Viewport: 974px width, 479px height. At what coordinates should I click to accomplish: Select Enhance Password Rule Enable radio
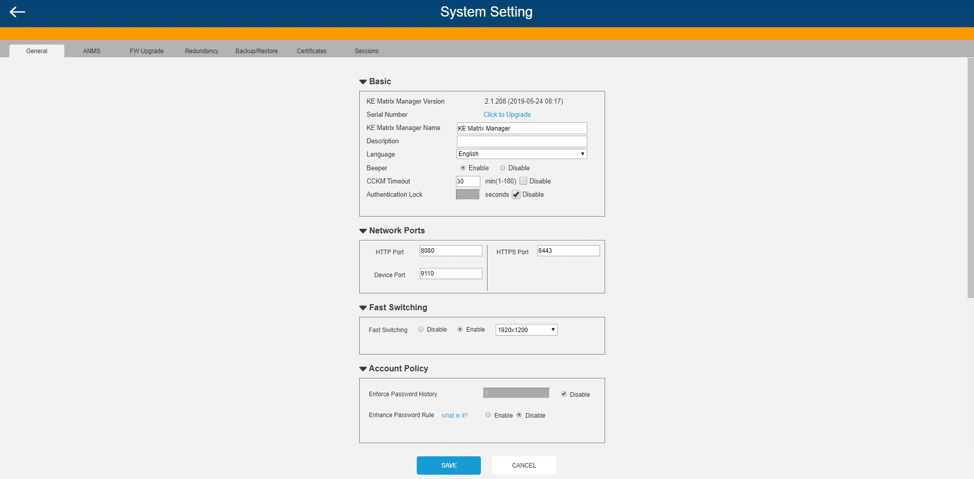pos(488,414)
